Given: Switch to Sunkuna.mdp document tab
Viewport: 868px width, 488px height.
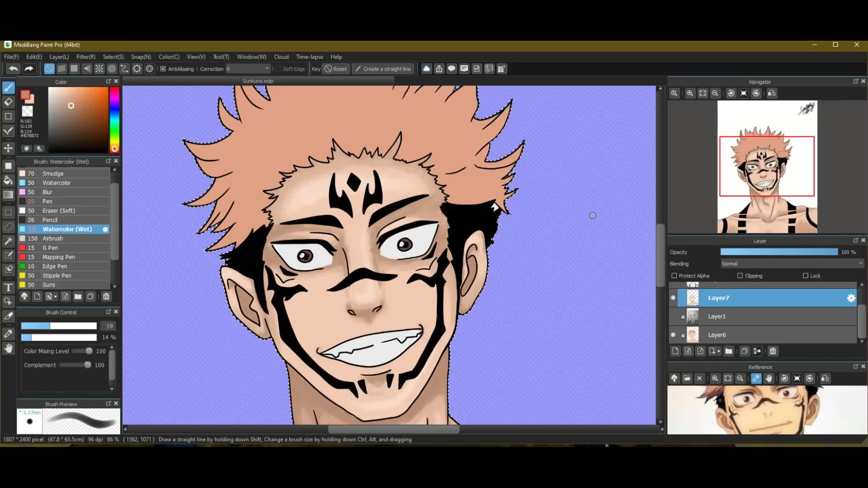Looking at the screenshot, I should (258, 81).
